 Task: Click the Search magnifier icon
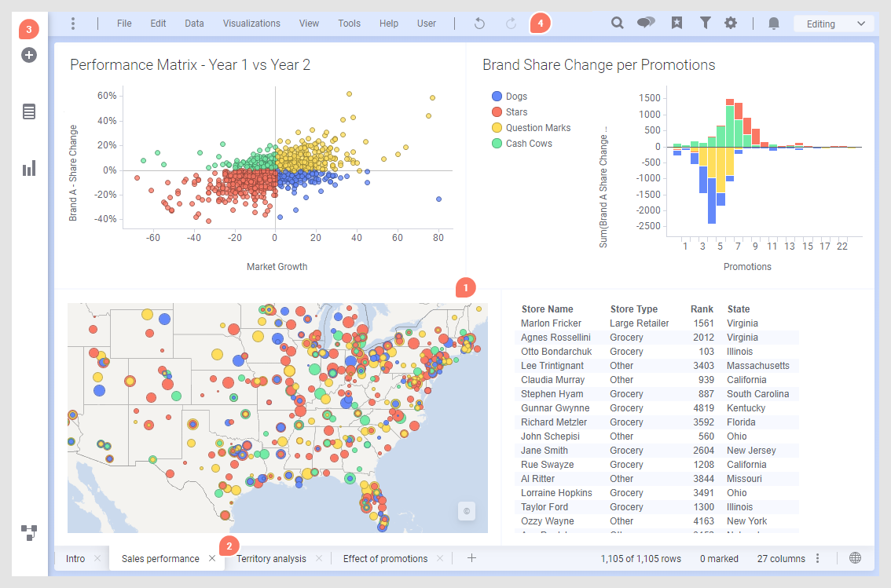click(618, 24)
